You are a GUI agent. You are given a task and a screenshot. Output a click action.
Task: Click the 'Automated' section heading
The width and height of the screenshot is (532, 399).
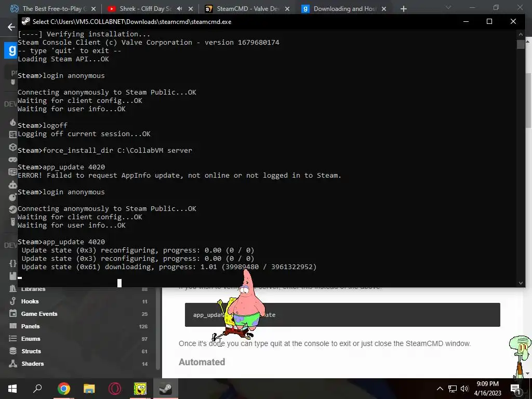[202, 362]
